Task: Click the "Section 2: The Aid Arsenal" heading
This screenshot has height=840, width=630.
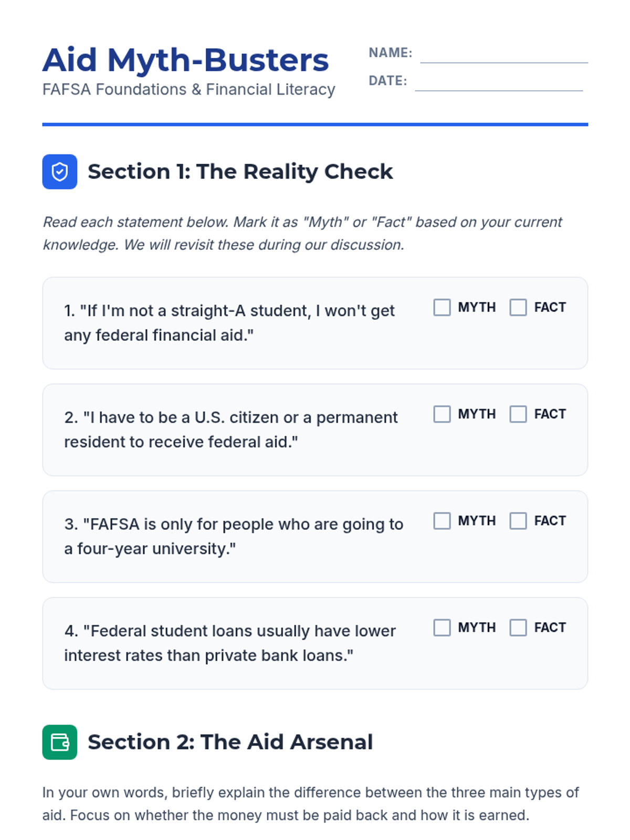Action: pyautogui.click(x=230, y=742)
